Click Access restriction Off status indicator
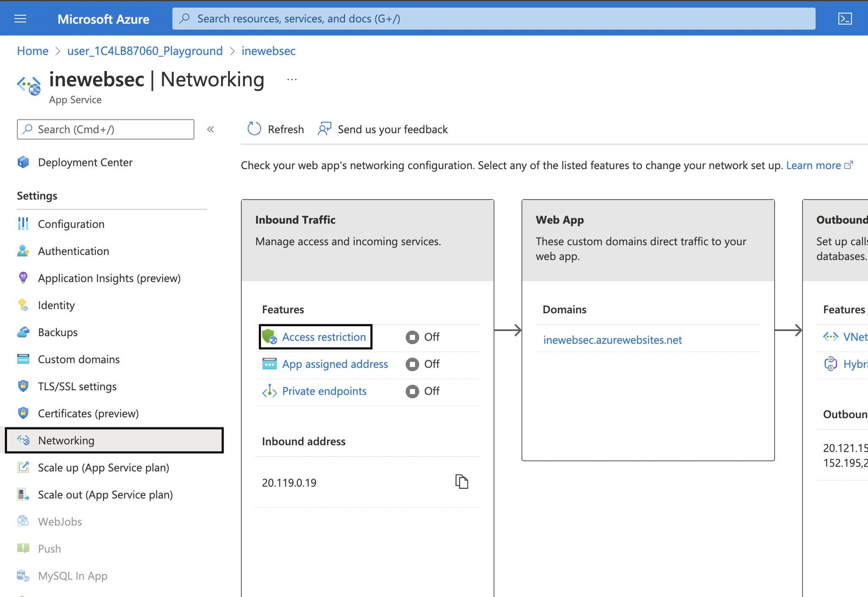The height and width of the screenshot is (597, 868). (412, 337)
